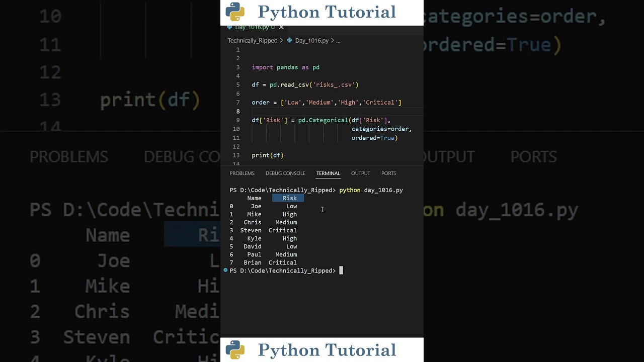Screen dimensions: 644x362
Task: Click the print(df) code line
Action: (268, 155)
